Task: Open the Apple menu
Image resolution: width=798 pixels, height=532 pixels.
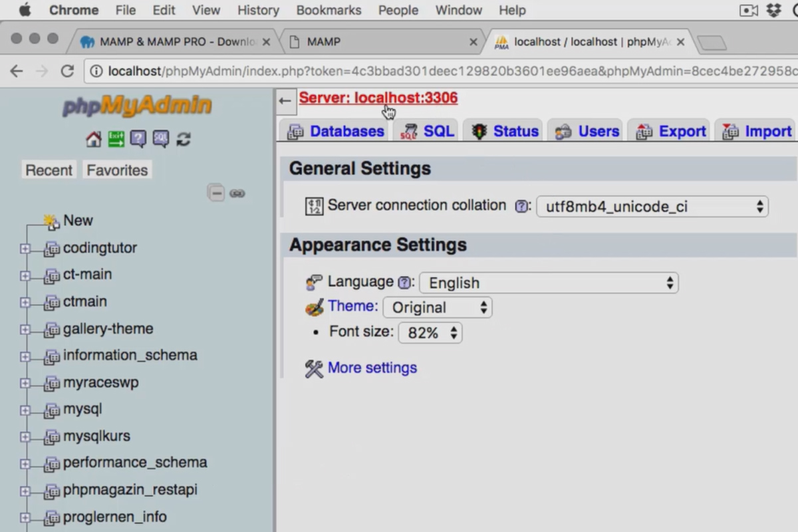Action: [x=25, y=10]
